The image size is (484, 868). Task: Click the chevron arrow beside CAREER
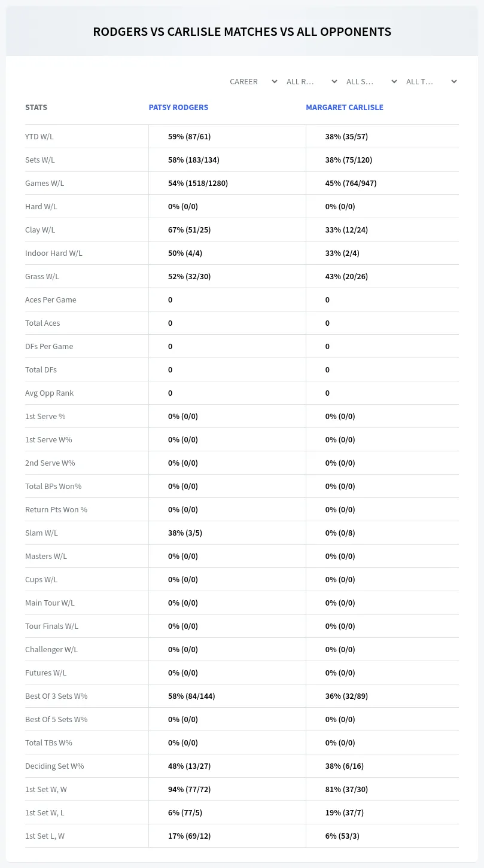(274, 82)
